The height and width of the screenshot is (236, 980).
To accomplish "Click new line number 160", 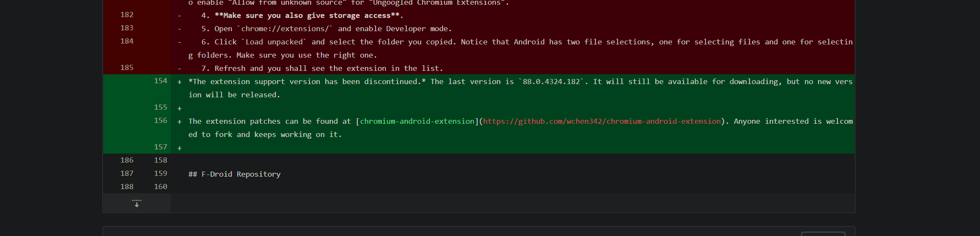I will point(160,187).
